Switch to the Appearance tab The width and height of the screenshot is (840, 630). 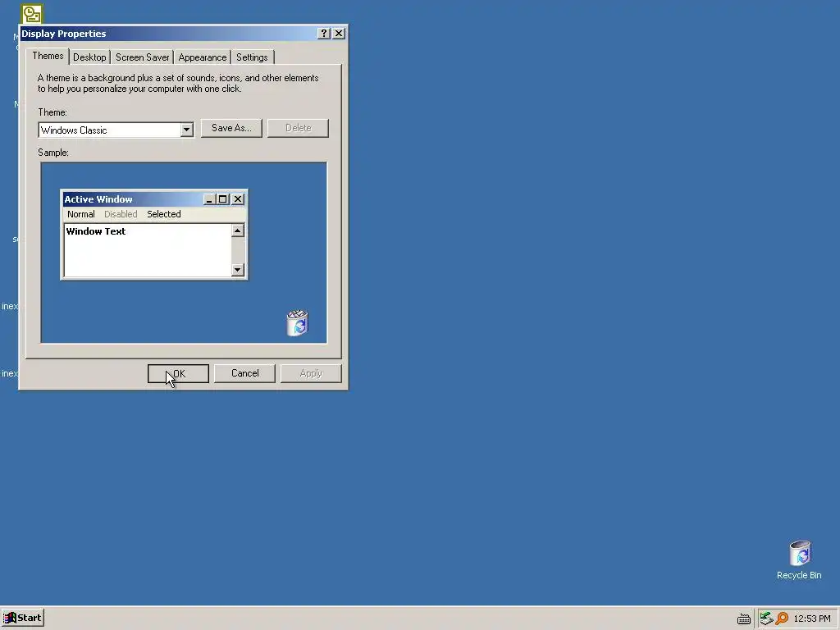click(x=203, y=57)
